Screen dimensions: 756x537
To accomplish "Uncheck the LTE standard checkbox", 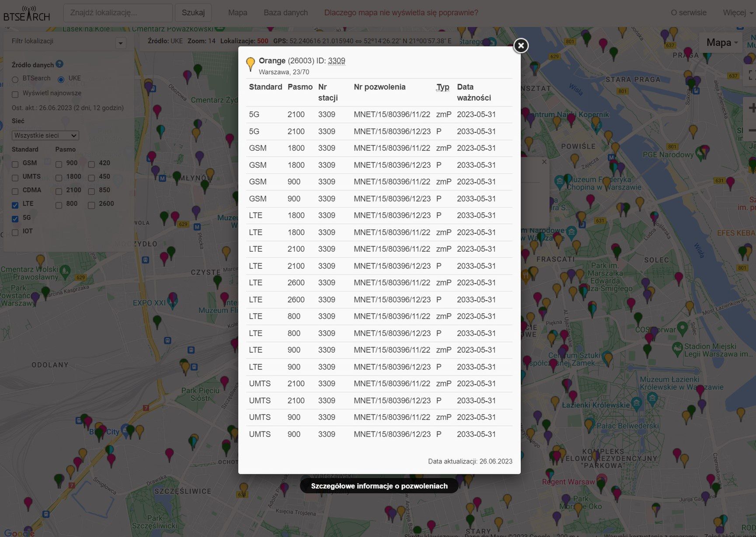I will [x=15, y=205].
